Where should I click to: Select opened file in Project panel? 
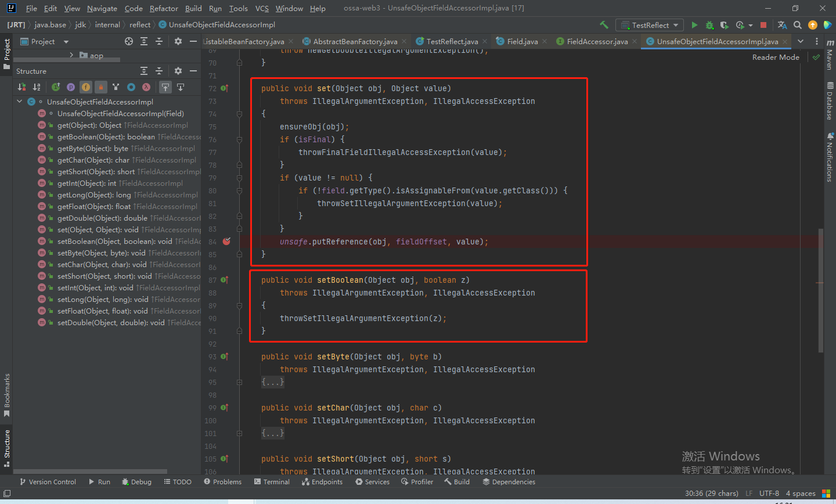(129, 41)
